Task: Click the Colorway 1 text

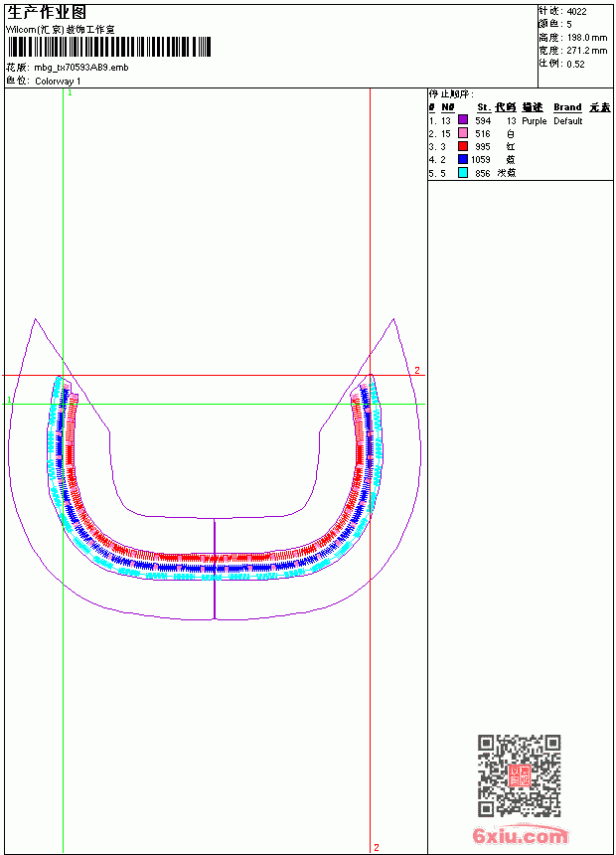Action: coord(58,82)
